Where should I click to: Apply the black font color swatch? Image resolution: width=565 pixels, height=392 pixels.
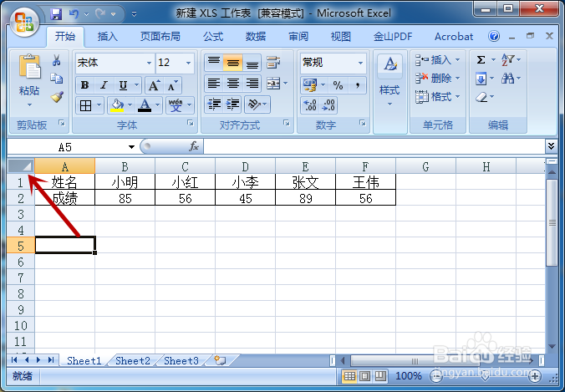click(x=145, y=105)
